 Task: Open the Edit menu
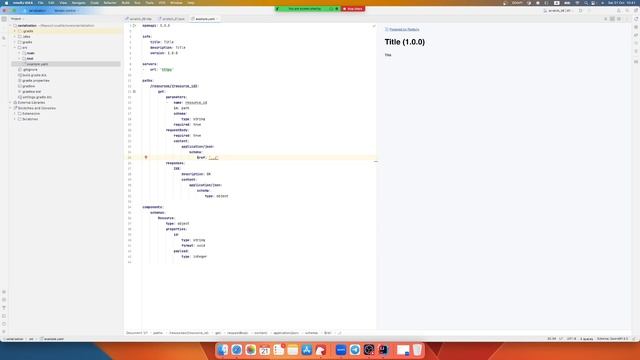pyautogui.click(x=51, y=2)
